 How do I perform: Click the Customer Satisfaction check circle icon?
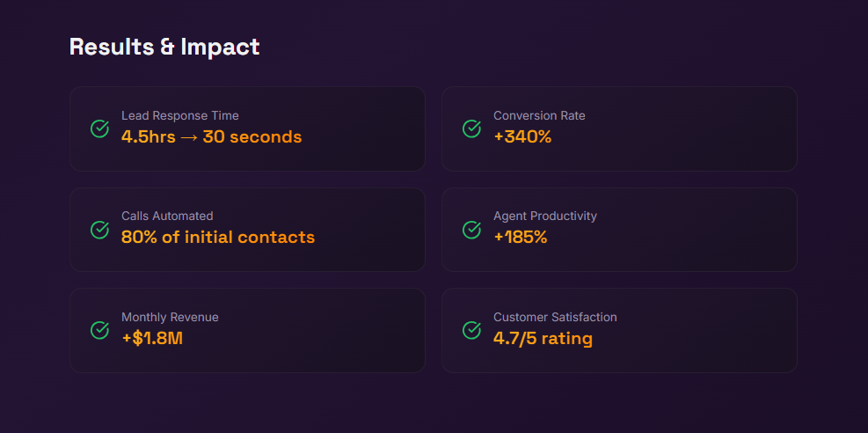coord(472,330)
